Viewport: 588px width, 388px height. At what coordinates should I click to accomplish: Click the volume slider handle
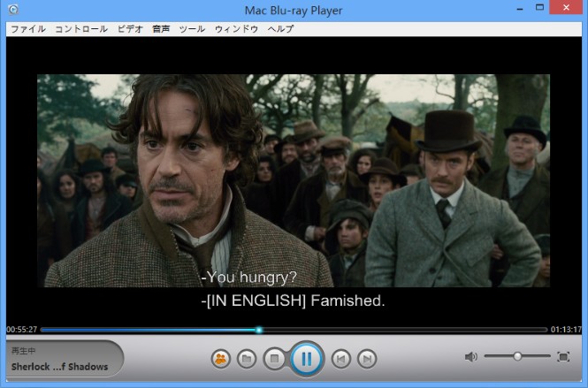[x=517, y=356]
